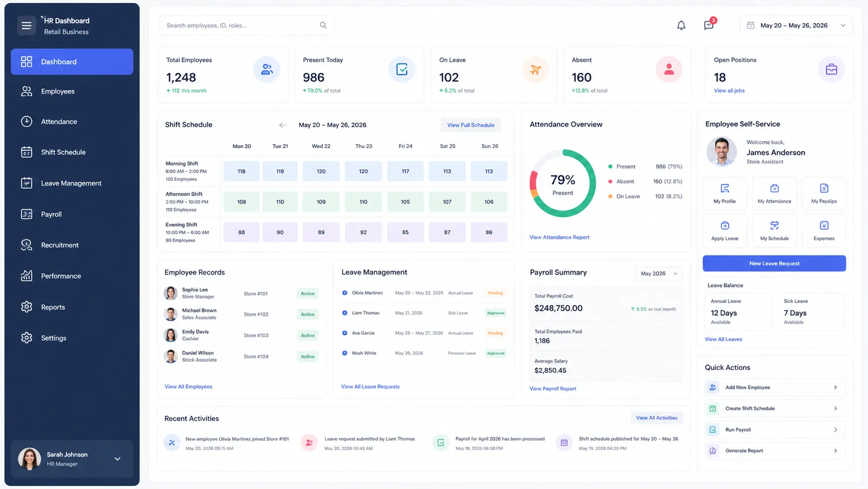This screenshot has width=868, height=489.
Task: Open My Profile self-service tile
Action: pyautogui.click(x=725, y=193)
